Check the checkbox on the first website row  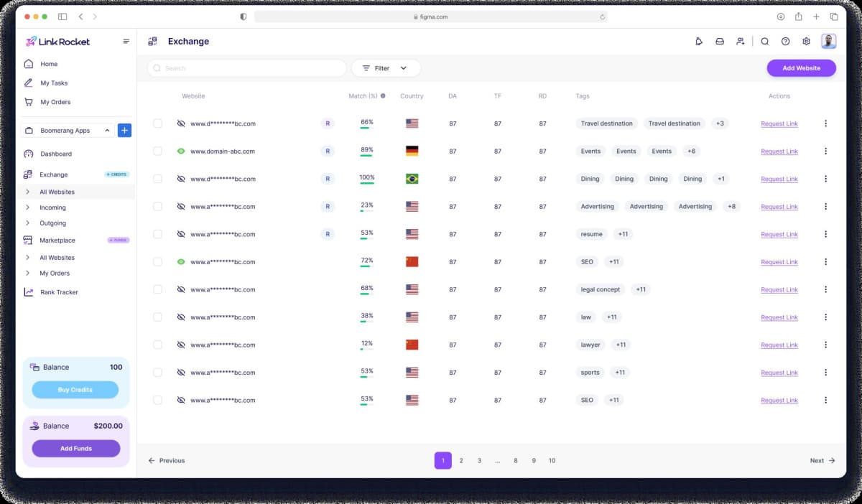point(157,123)
